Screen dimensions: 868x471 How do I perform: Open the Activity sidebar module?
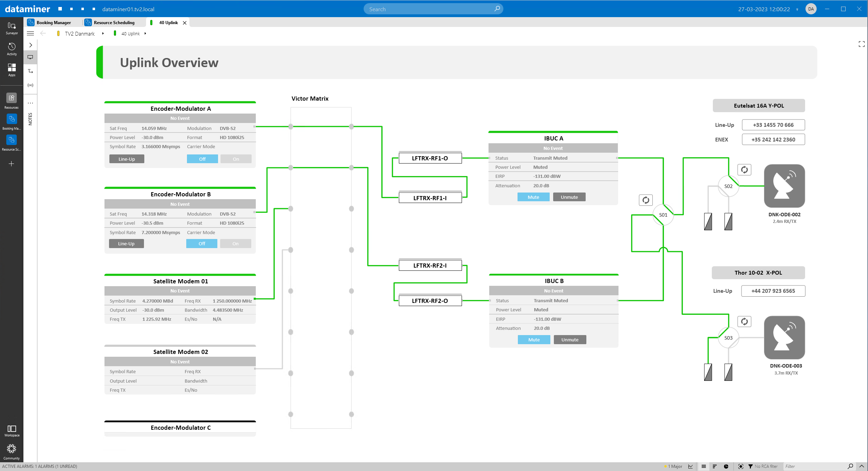(12, 49)
